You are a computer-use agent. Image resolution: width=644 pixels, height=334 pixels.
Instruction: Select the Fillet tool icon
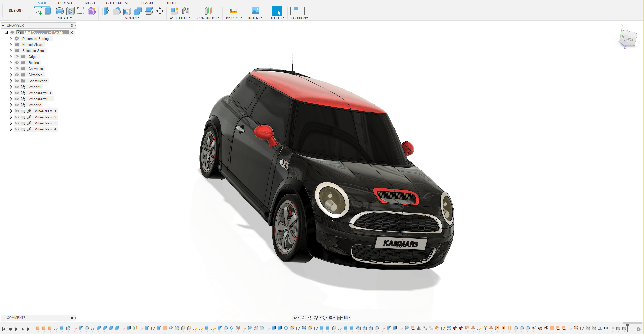(116, 11)
